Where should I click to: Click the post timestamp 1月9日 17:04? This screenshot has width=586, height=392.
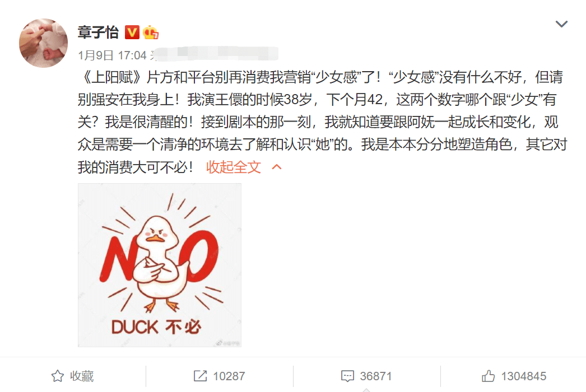point(112,55)
